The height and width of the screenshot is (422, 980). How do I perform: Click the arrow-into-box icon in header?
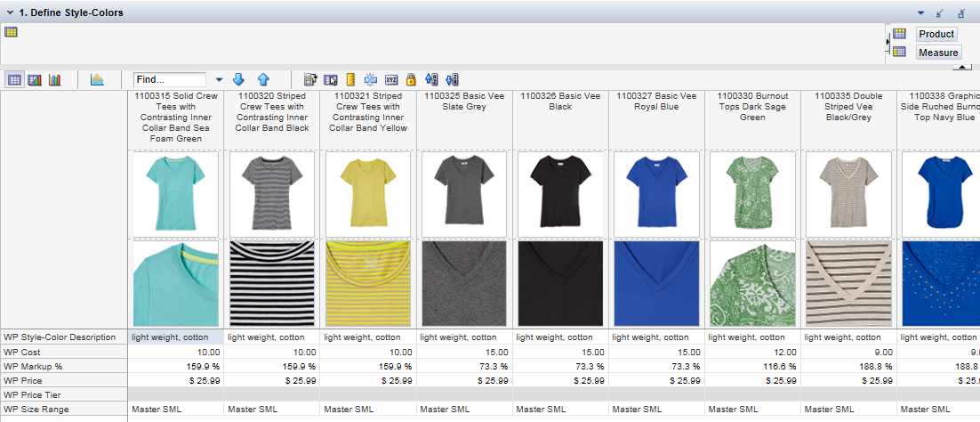pos(961,12)
